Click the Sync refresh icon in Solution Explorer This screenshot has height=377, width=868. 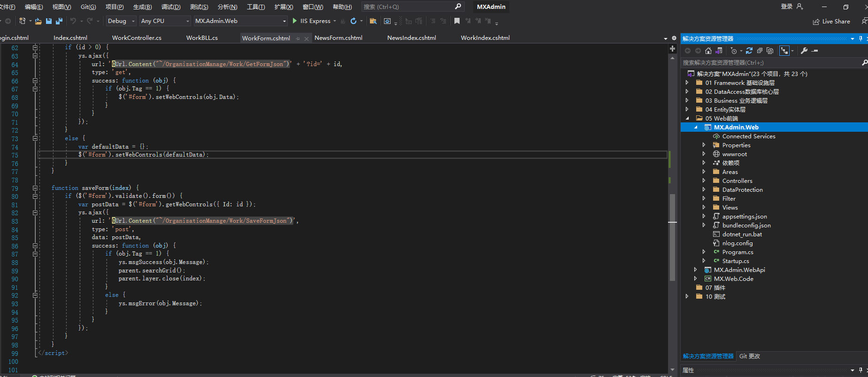pos(749,51)
